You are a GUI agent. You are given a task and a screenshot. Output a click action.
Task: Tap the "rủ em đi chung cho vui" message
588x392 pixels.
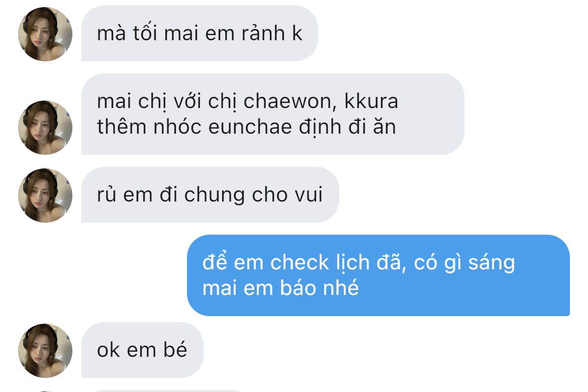point(210,194)
